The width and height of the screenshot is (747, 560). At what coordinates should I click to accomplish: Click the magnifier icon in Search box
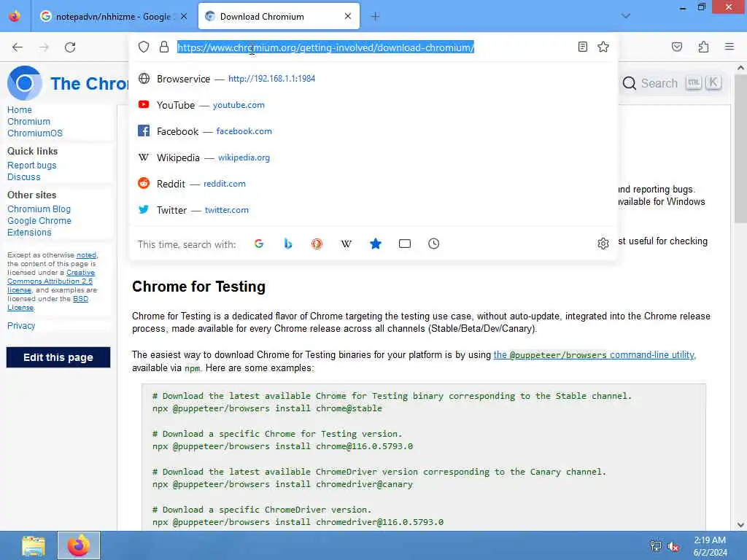[630, 83]
